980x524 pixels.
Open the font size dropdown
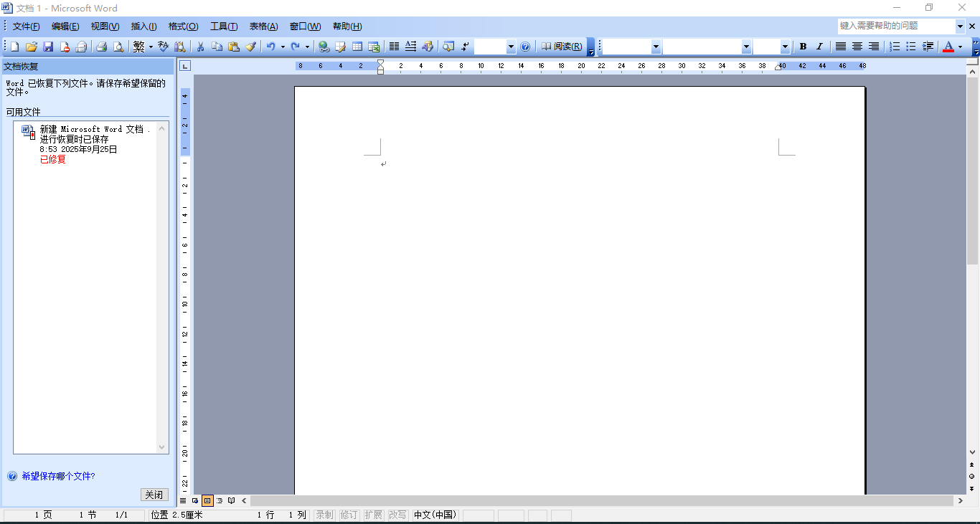click(x=785, y=47)
